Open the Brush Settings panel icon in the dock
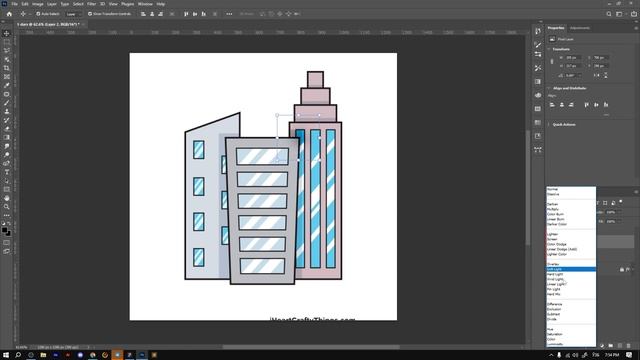The image size is (640, 360). (538, 45)
